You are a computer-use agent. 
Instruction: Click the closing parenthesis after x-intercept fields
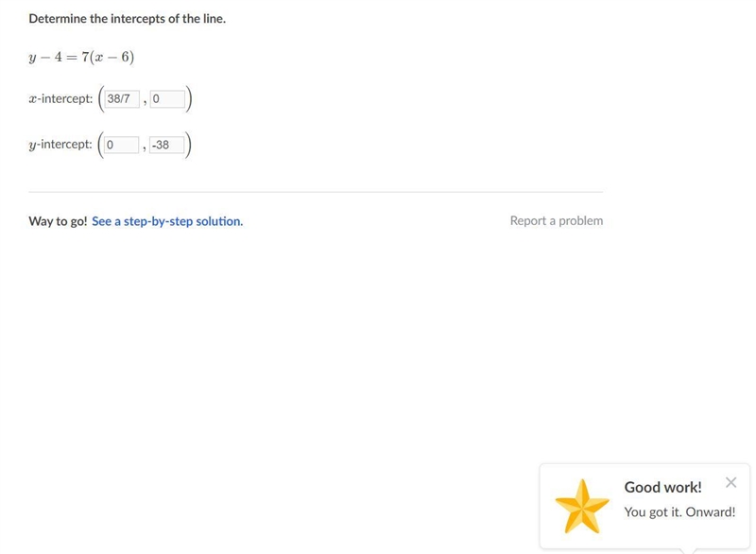[x=189, y=99]
